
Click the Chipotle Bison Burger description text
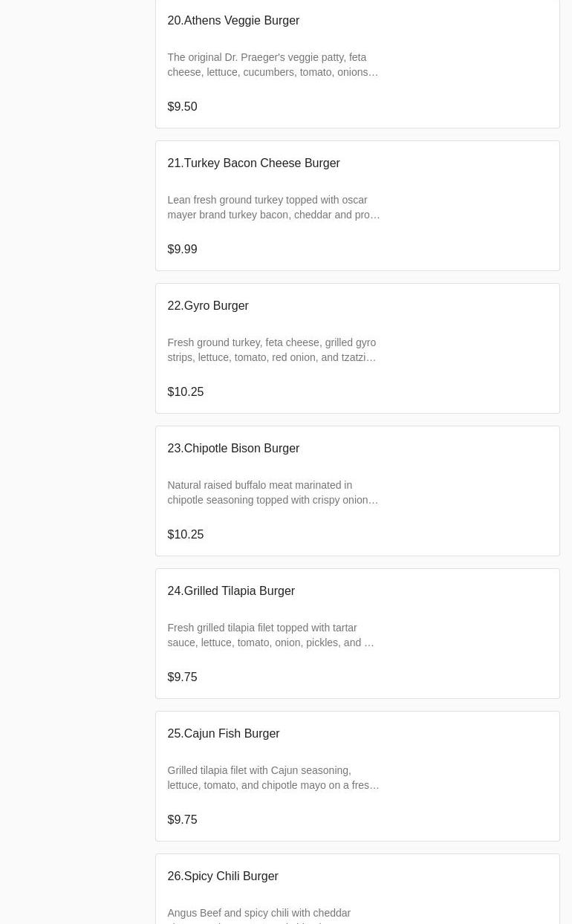273,492
